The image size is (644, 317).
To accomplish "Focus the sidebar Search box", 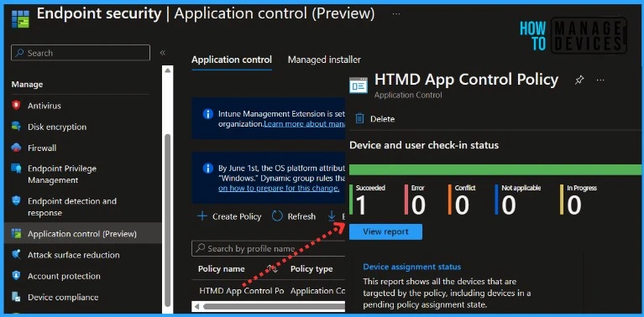I will click(x=81, y=53).
